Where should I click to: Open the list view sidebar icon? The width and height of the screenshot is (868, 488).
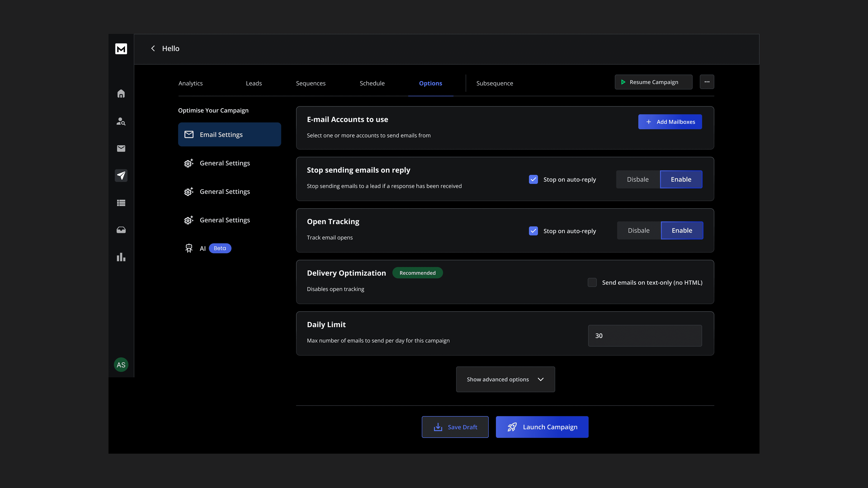point(121,203)
